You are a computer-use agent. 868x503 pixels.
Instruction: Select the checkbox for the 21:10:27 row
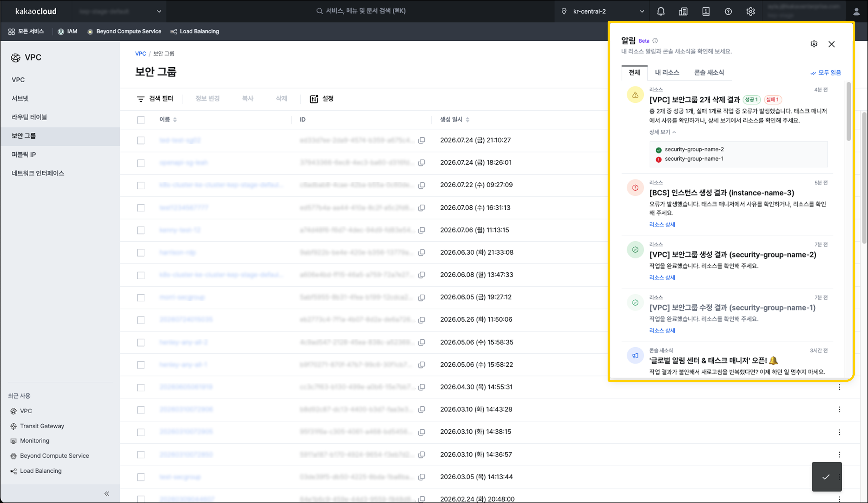pos(141,141)
